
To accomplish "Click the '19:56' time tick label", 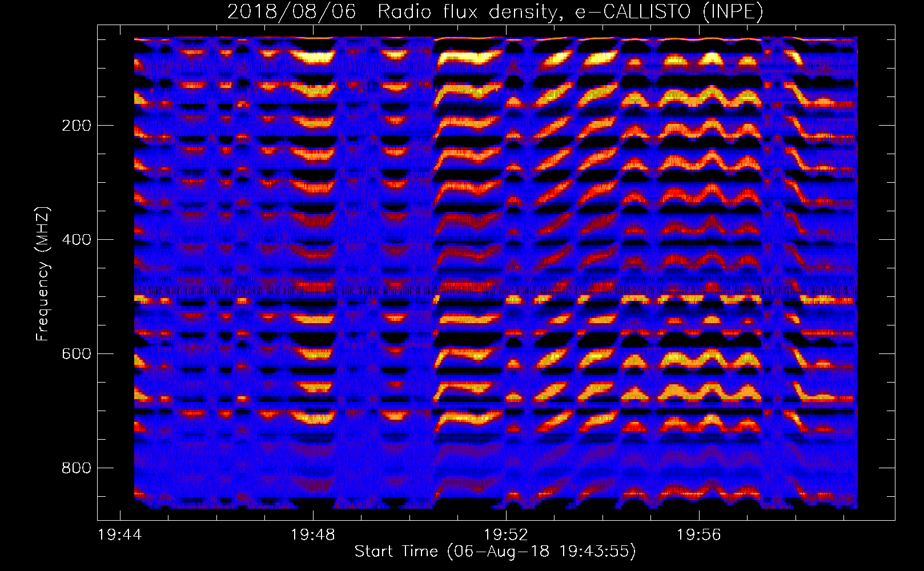I will (x=699, y=535).
